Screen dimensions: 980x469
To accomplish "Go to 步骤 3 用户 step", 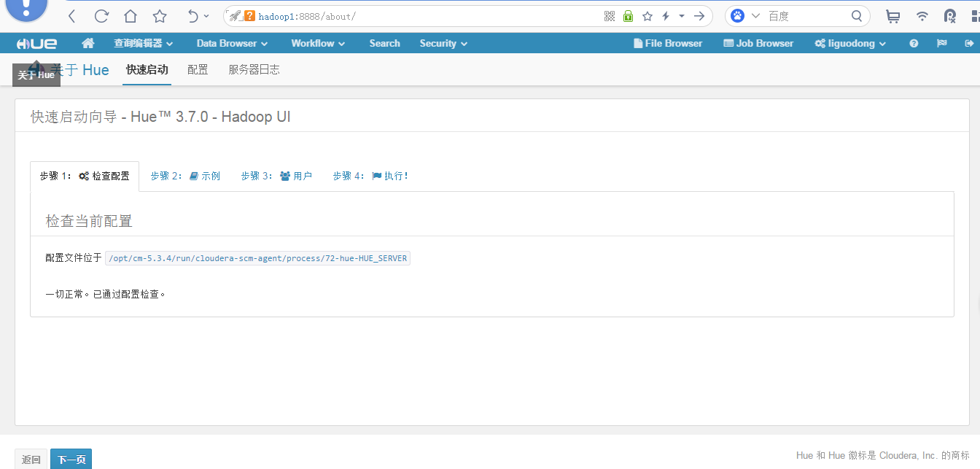I will [x=276, y=177].
